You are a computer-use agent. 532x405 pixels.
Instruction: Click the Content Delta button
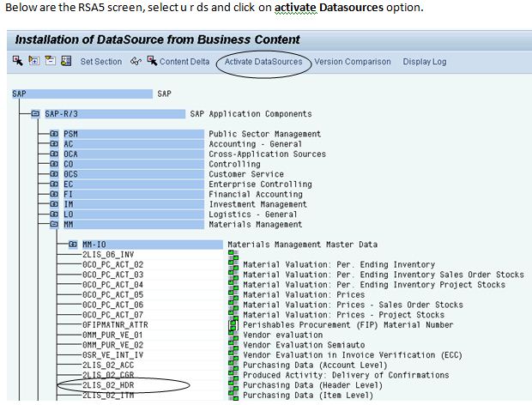point(178,62)
